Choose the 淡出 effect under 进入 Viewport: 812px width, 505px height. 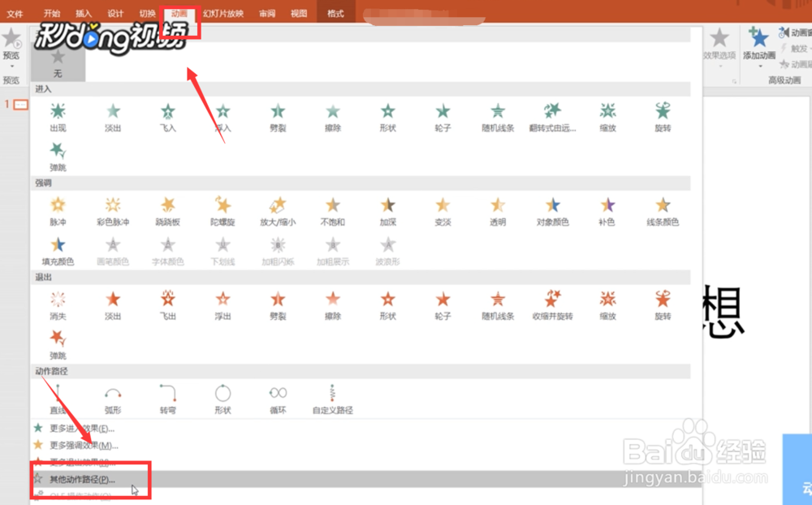tap(113, 118)
